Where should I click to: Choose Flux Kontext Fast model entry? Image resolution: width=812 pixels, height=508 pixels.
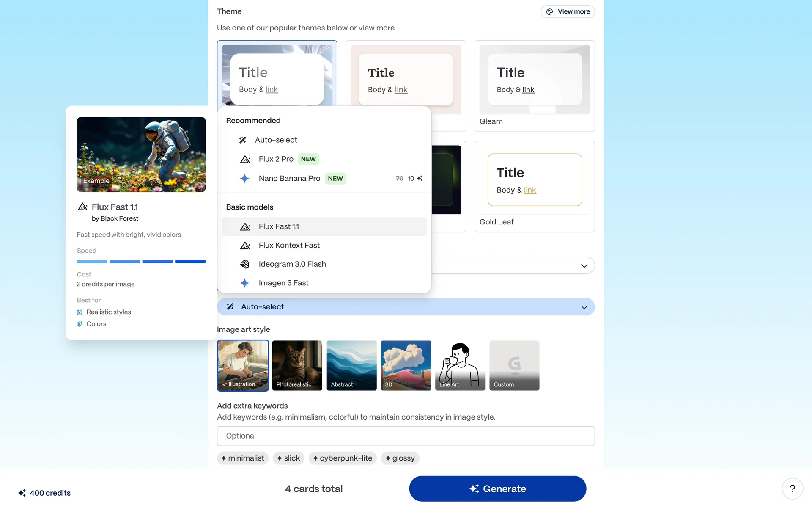point(289,246)
